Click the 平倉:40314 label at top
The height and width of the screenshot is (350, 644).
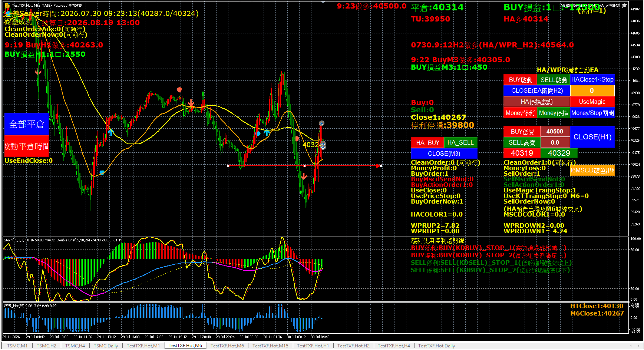[437, 7]
